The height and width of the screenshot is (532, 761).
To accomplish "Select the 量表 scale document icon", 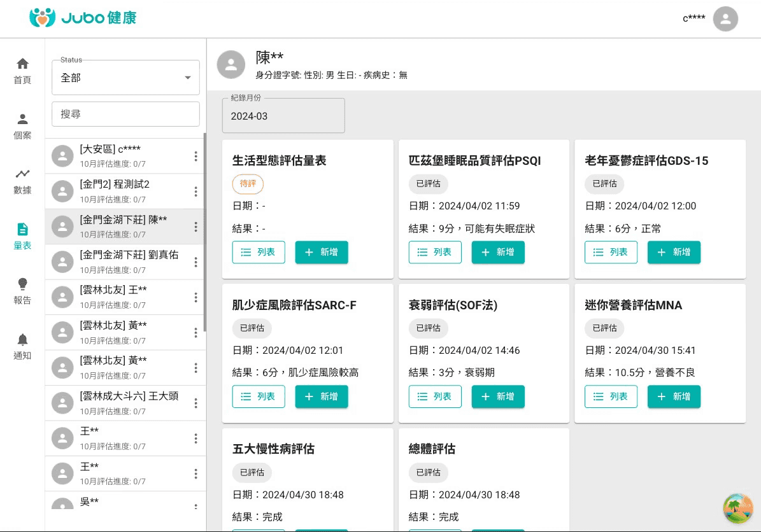I will click(22, 229).
